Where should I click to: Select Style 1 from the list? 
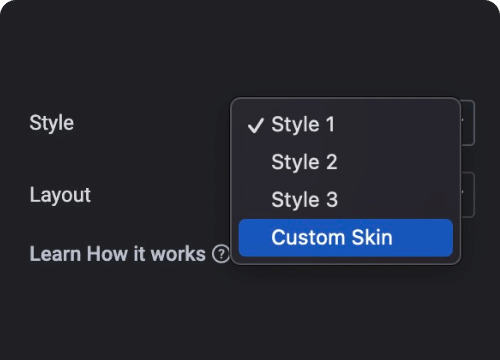point(346,125)
